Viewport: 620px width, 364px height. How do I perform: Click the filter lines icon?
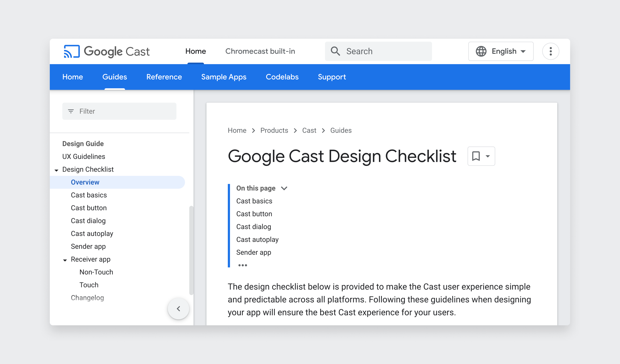point(71,111)
